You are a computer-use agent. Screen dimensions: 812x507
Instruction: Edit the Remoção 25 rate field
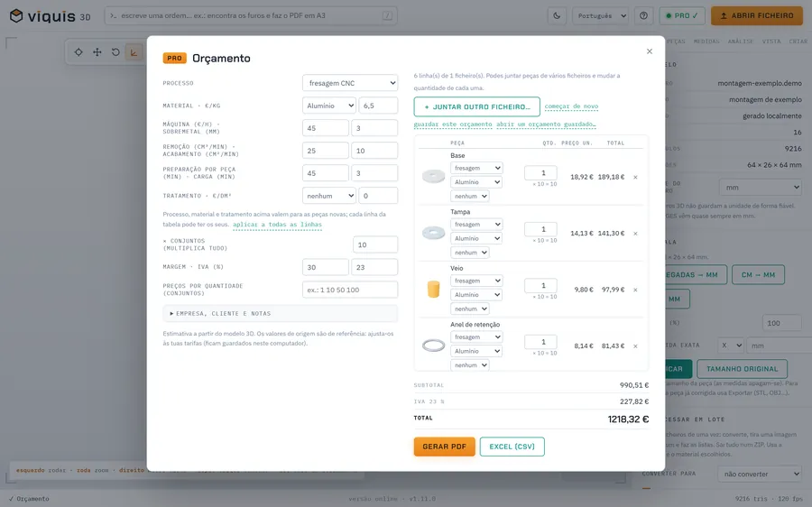[x=325, y=151]
